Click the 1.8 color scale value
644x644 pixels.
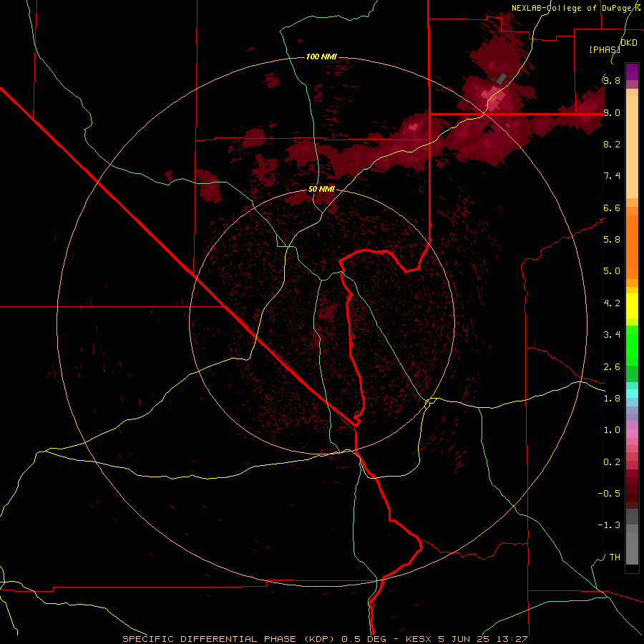[612, 399]
